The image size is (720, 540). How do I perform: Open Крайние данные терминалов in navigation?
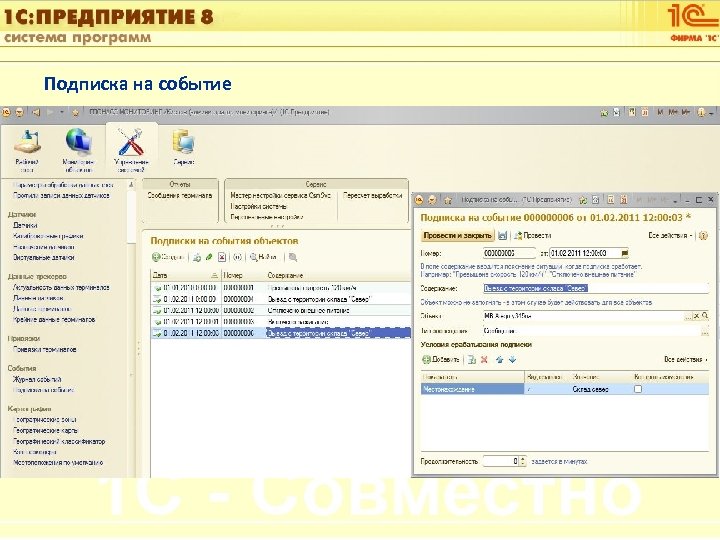[x=54, y=320]
